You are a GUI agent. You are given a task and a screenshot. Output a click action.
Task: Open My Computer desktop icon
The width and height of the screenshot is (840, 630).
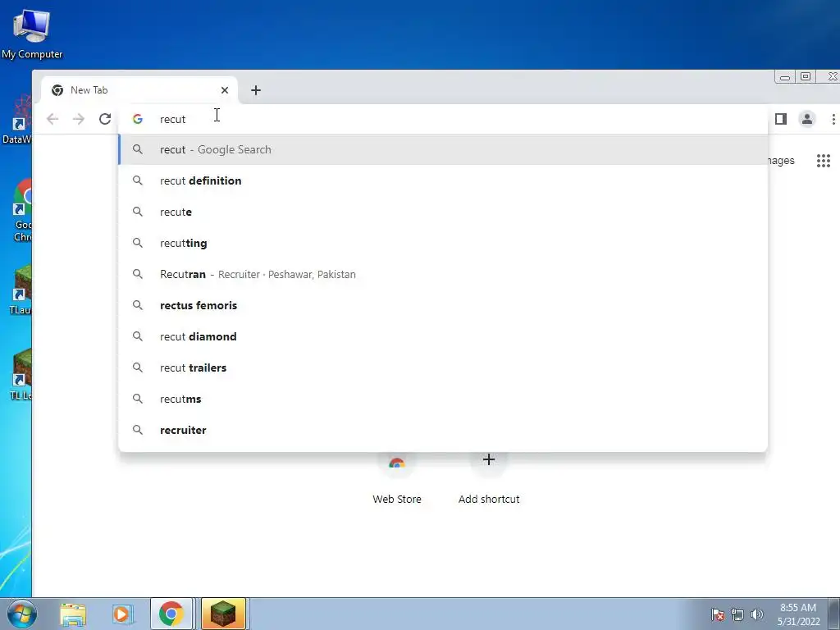(32, 33)
